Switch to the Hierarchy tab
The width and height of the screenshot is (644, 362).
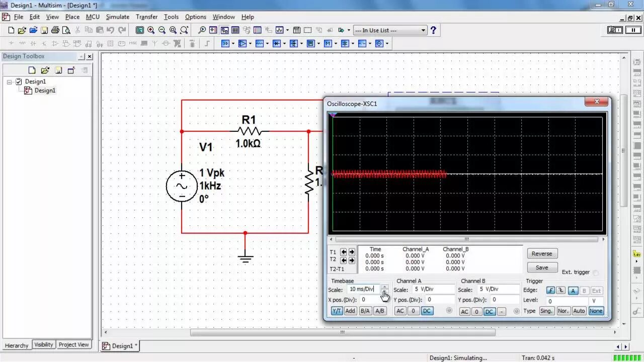tap(17, 345)
